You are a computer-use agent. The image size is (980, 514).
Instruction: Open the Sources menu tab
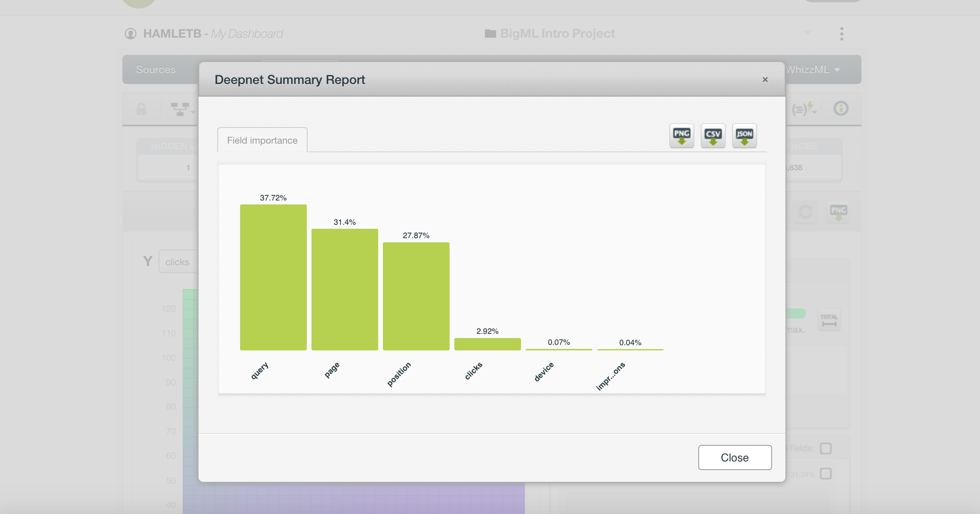[x=155, y=69]
